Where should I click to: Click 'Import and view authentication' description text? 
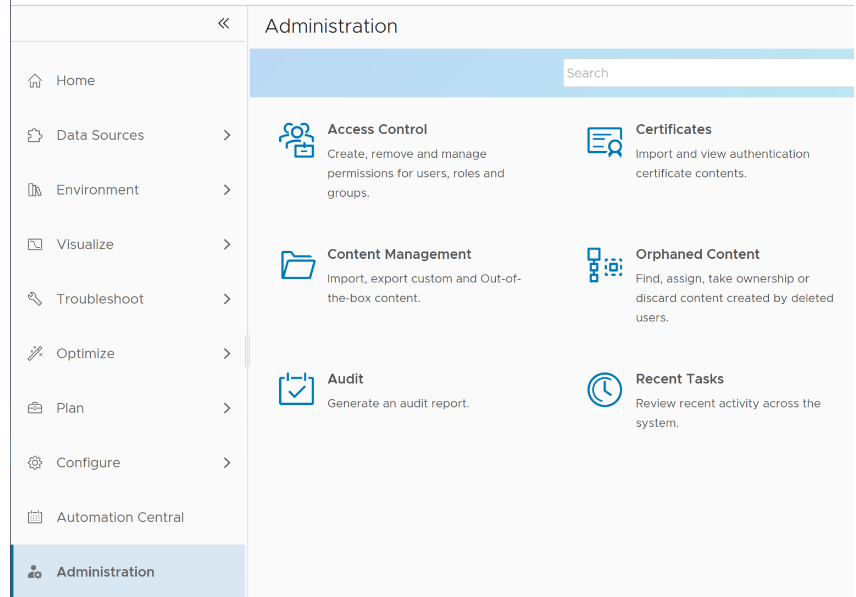coord(722,154)
